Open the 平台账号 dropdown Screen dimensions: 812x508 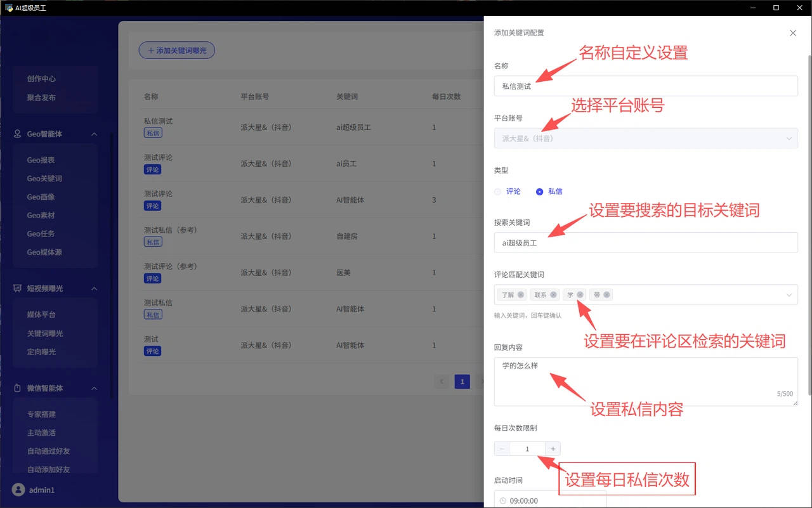(645, 138)
